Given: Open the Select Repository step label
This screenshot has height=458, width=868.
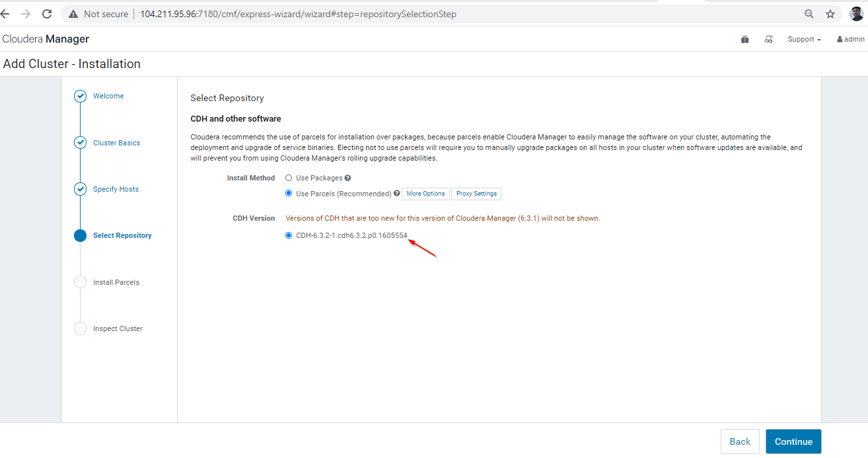Looking at the screenshot, I should pyautogui.click(x=122, y=235).
